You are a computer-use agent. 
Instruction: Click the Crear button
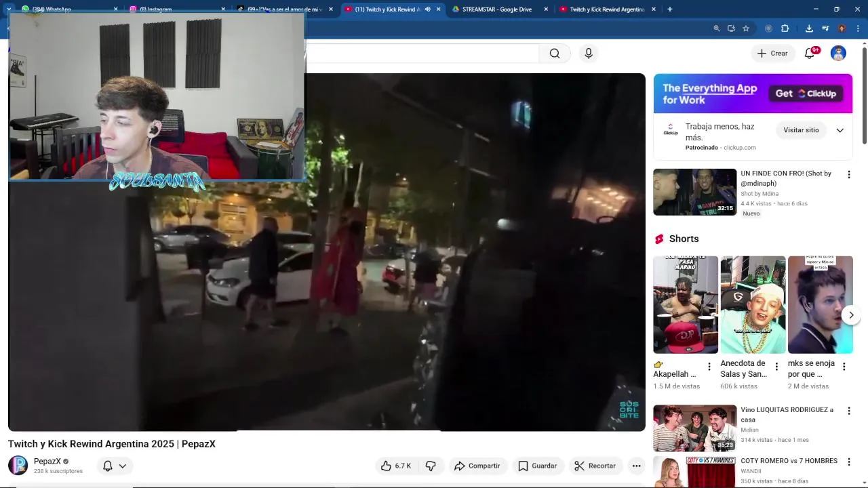[x=772, y=54]
